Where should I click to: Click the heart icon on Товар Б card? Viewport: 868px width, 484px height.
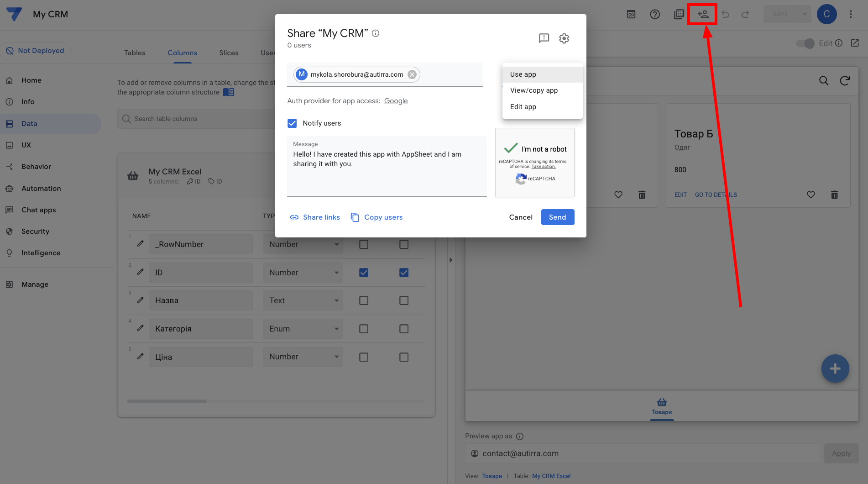coord(811,195)
